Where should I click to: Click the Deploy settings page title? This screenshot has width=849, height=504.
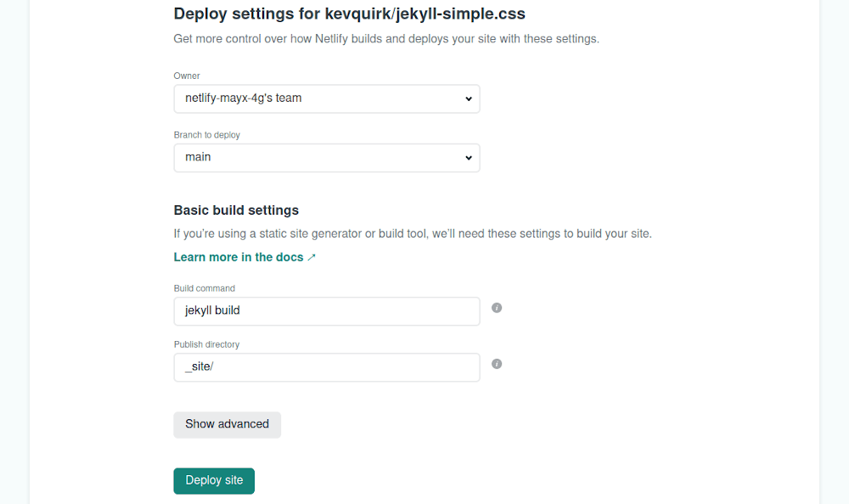tap(349, 14)
